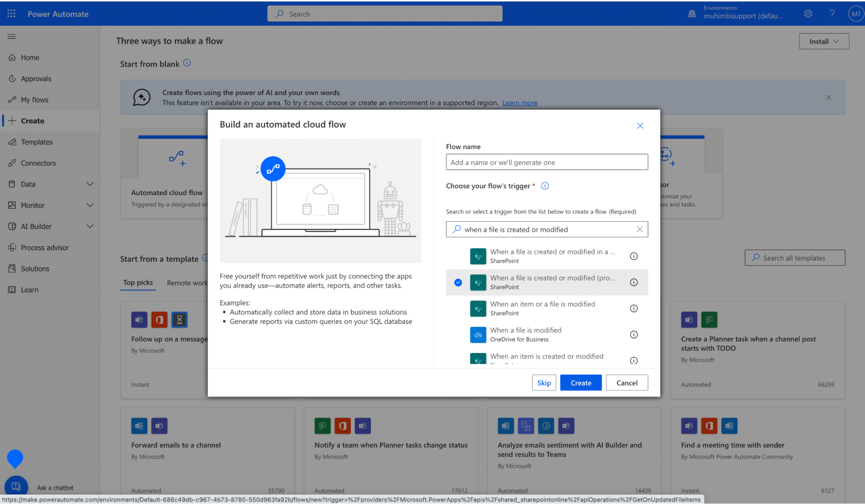Viewport: 865px width, 504px height.
Task: Show info for OneDrive 'When a file is modified'
Action: pyautogui.click(x=633, y=334)
